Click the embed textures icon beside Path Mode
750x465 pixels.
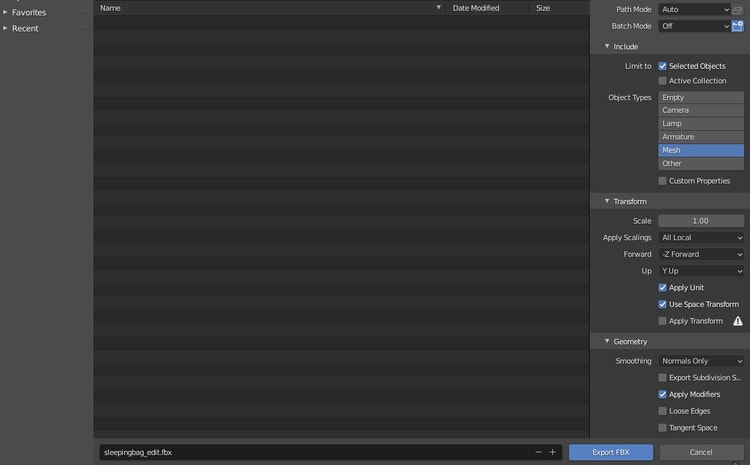coord(737,10)
